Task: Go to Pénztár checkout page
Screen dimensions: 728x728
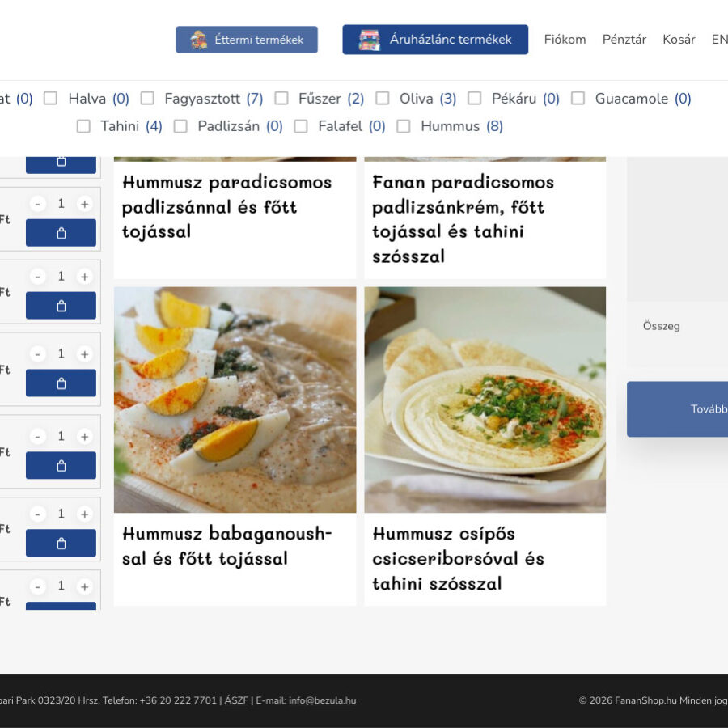Action: coord(624,40)
